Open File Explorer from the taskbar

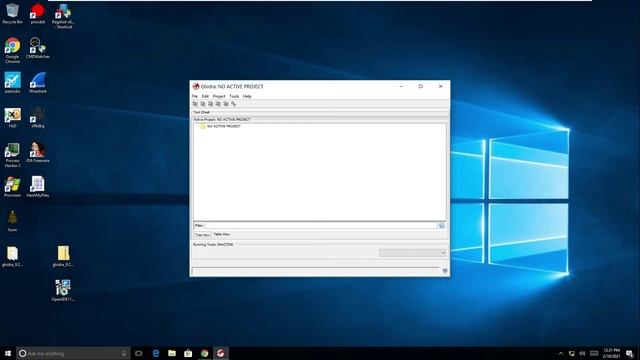click(x=172, y=353)
